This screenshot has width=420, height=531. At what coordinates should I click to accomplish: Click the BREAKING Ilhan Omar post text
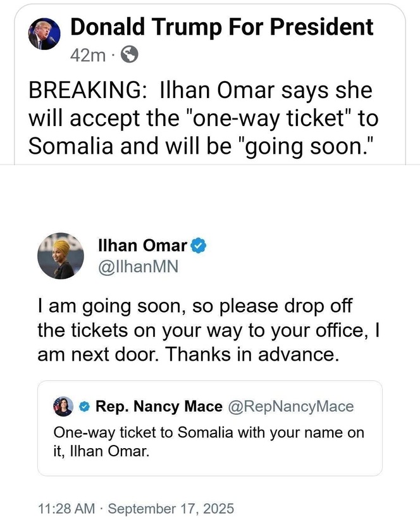203,118
